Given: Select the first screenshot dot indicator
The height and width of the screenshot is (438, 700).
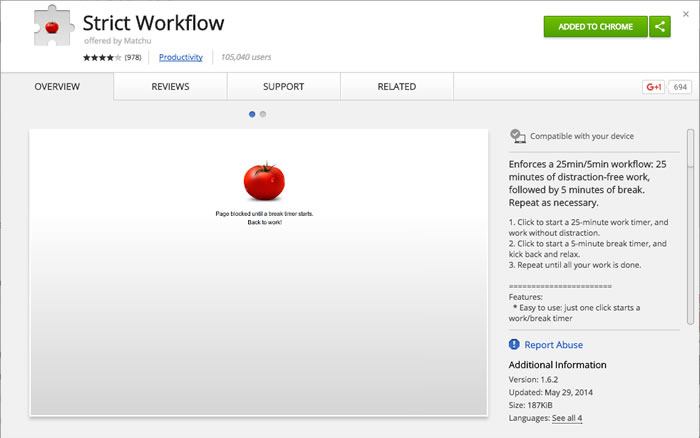Looking at the screenshot, I should [x=252, y=114].
